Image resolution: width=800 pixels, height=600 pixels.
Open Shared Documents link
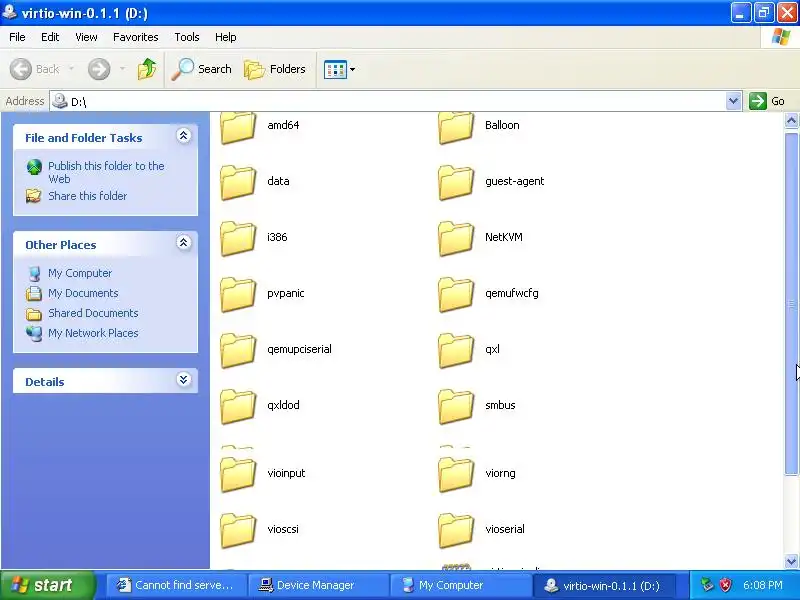(x=93, y=313)
